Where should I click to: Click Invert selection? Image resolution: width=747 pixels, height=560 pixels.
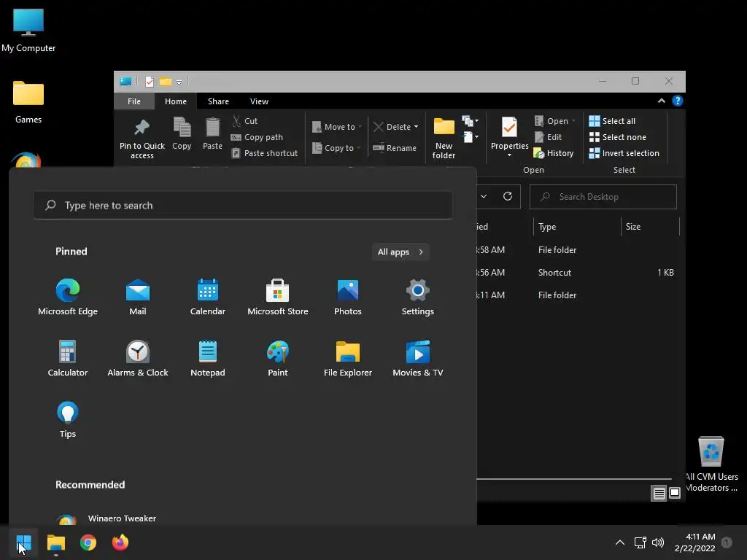pyautogui.click(x=624, y=153)
